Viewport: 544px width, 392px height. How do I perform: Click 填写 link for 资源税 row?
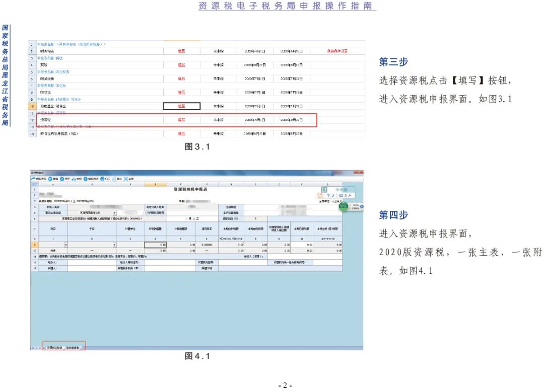[x=181, y=120]
